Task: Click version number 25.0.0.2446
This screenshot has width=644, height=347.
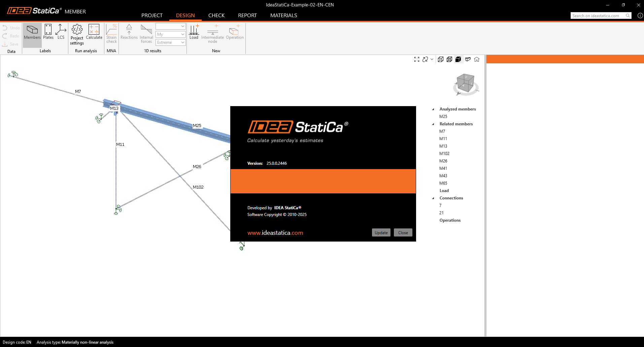Action: (277, 163)
